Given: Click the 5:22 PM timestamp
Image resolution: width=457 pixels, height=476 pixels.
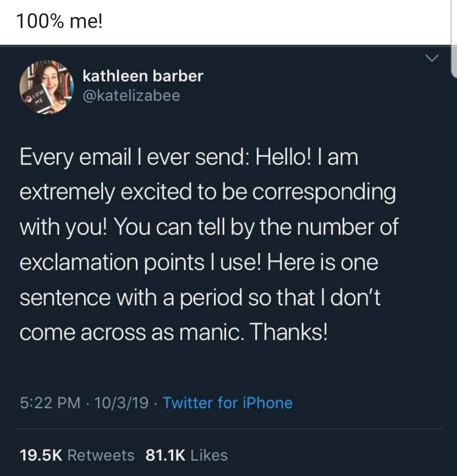Looking at the screenshot, I should pos(50,403).
